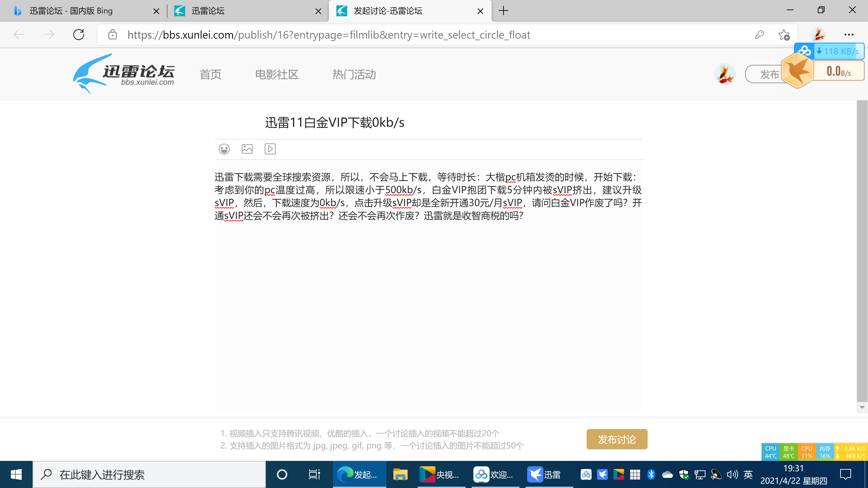Image resolution: width=868 pixels, height=488 pixels.
Task: Click the lock icon in the address bar
Action: pos(112,34)
